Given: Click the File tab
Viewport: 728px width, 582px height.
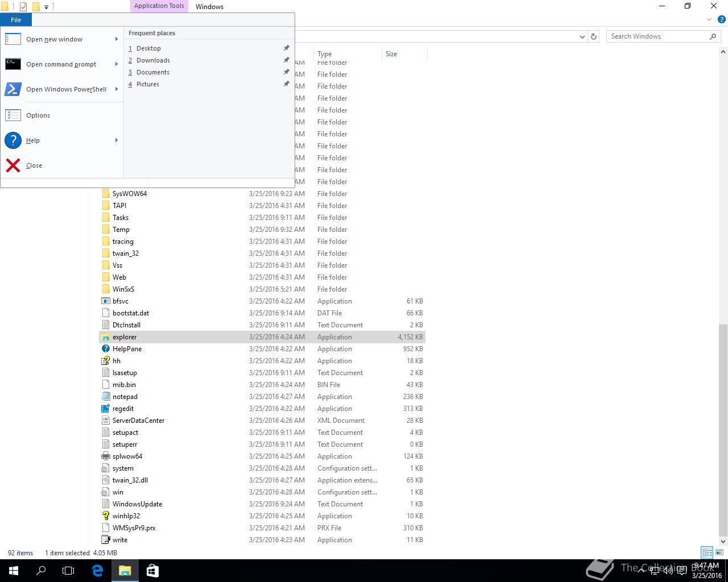Looking at the screenshot, I should click(16, 20).
